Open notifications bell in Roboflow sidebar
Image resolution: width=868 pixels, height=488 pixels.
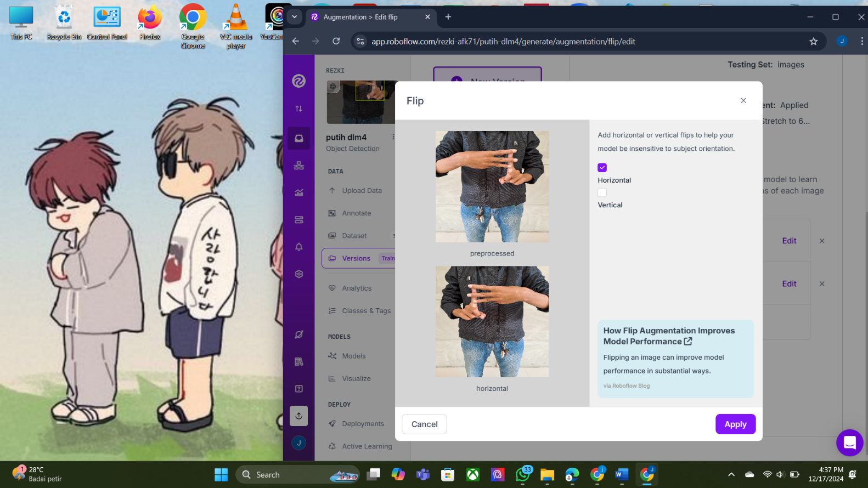(298, 247)
